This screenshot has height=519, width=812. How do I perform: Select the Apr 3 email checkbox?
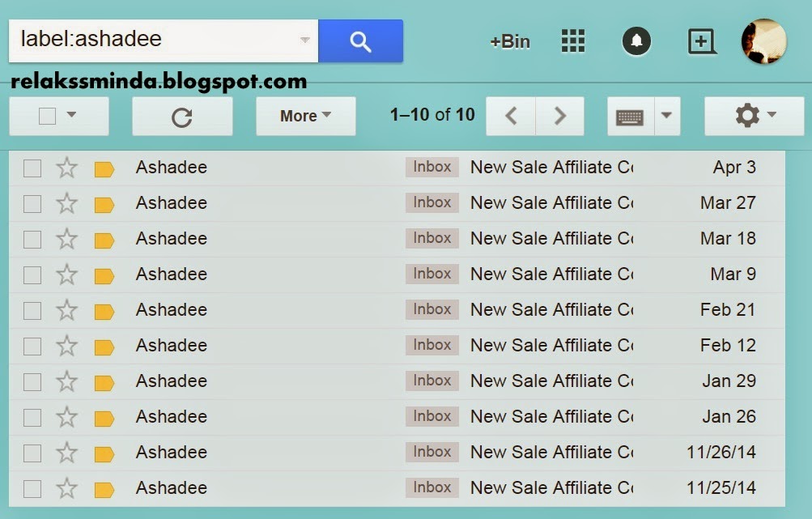32,168
